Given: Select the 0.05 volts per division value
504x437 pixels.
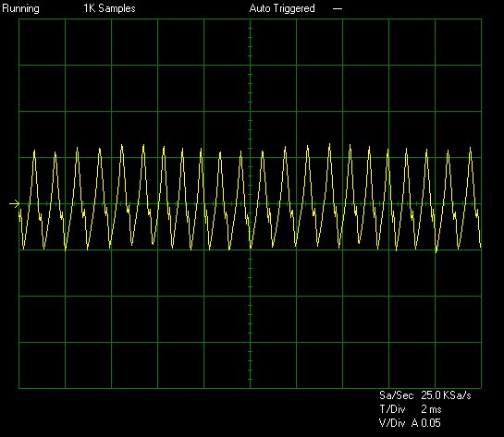Looking at the screenshot, I should click(431, 423).
